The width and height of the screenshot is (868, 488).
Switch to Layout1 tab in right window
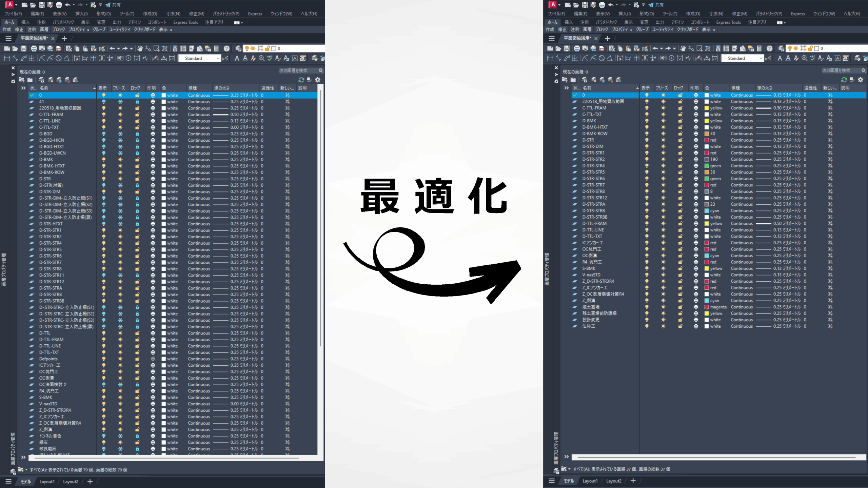(590, 481)
